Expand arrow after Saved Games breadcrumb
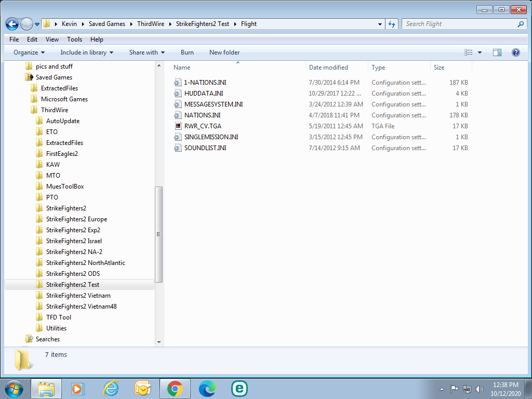 131,24
